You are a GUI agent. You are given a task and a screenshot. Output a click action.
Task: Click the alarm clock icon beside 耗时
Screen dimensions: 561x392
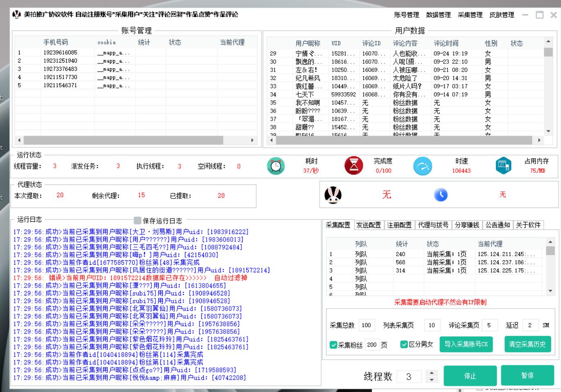[x=276, y=166]
